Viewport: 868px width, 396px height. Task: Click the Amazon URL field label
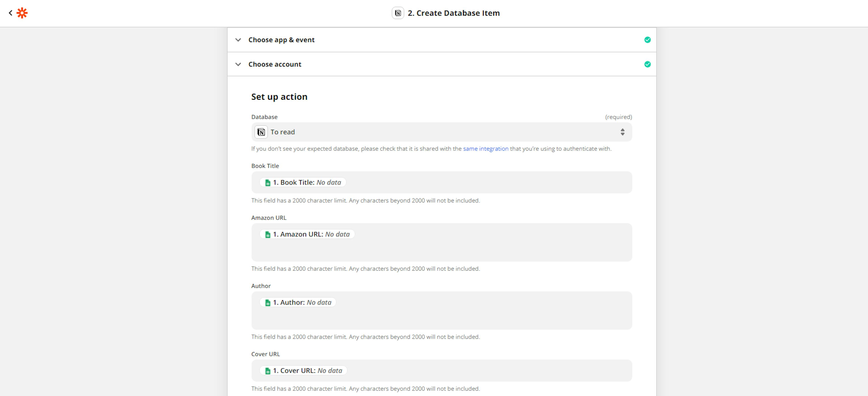pyautogui.click(x=269, y=218)
